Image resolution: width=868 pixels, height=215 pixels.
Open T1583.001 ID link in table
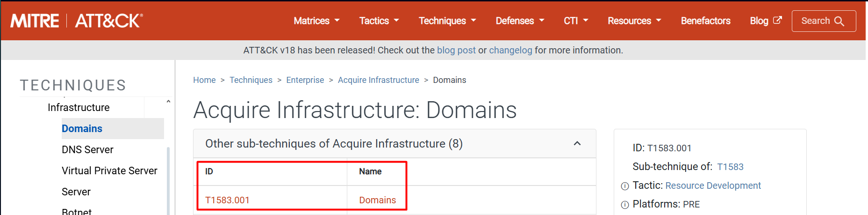pyautogui.click(x=227, y=200)
